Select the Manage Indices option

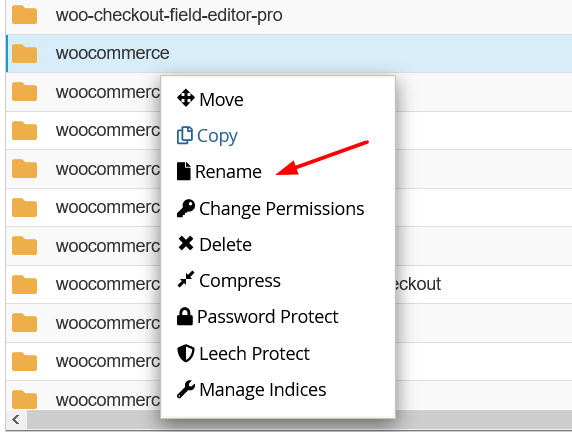(263, 389)
